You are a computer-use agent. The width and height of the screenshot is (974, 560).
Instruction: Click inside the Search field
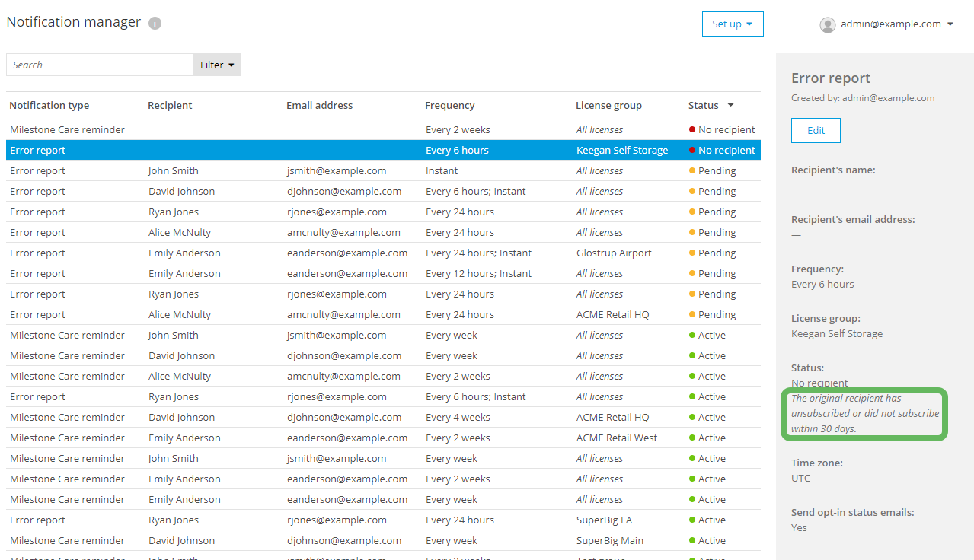99,65
